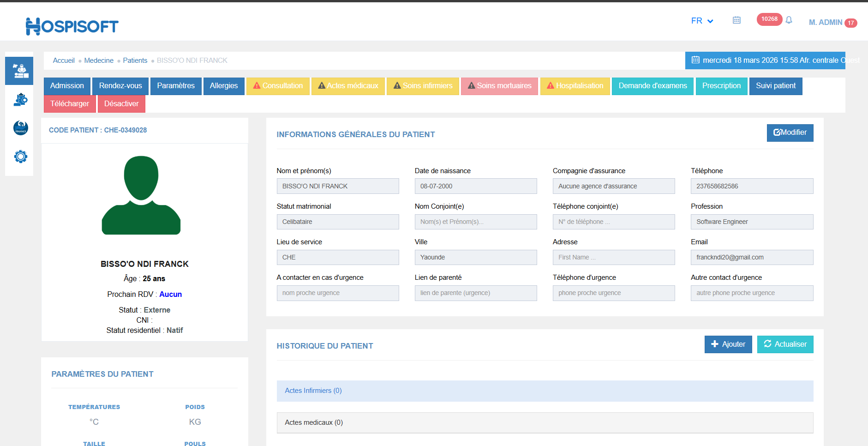Open the medicine module sidebar icon
The image size is (868, 446).
(x=19, y=71)
